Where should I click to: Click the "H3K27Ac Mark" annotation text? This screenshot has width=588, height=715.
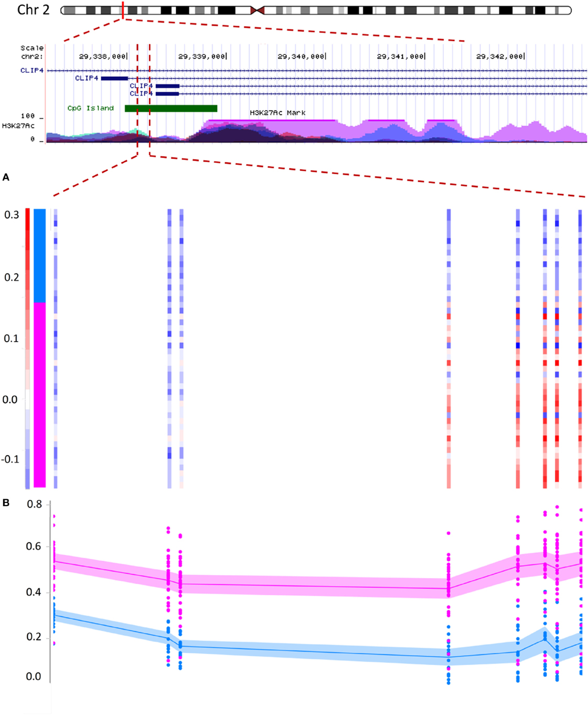[277, 113]
